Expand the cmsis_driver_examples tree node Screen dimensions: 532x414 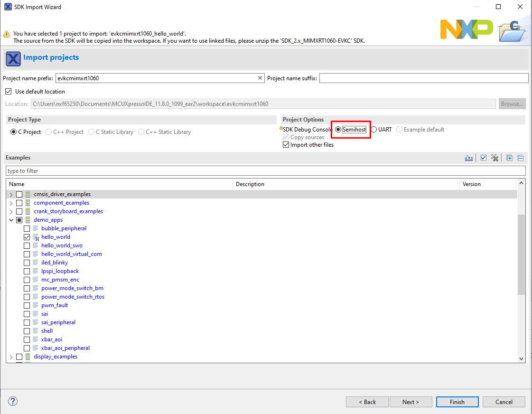pyautogui.click(x=11, y=194)
